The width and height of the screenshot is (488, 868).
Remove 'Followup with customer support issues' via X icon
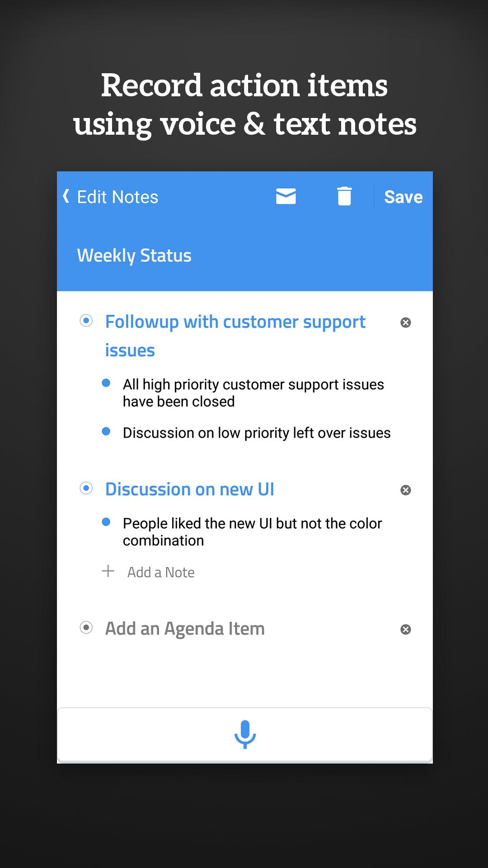tap(405, 322)
